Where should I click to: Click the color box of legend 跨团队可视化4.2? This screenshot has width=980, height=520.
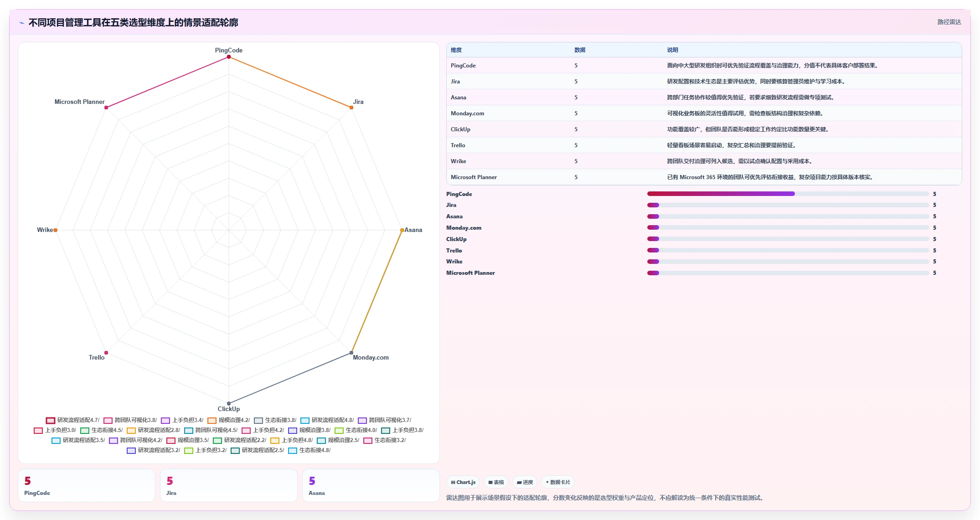(x=113, y=440)
